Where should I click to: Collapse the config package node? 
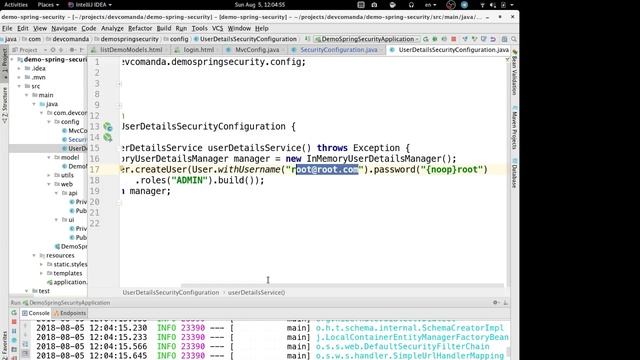[49, 122]
